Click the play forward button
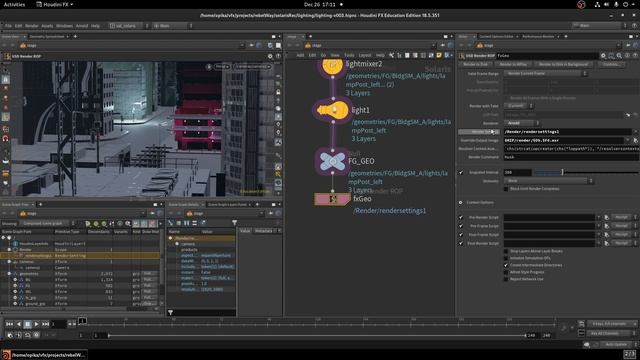The height and width of the screenshot is (360, 640). click(36, 324)
